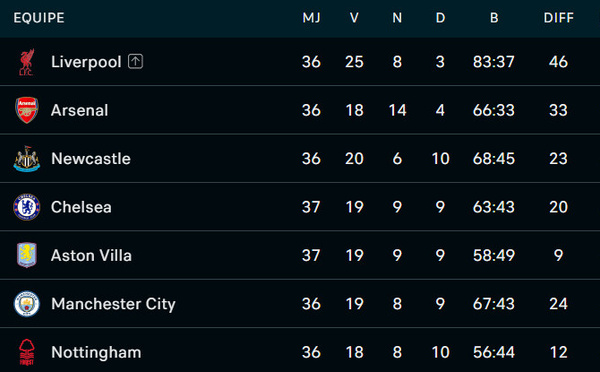600x372 pixels.
Task: Sort by the B goals column header
Action: coord(494,18)
